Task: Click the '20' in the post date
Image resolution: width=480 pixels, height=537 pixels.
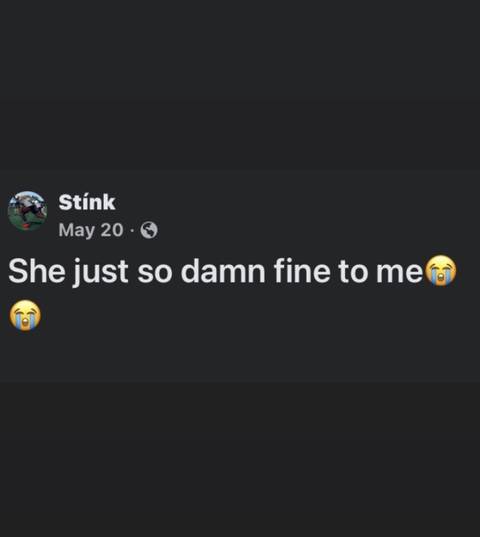Action: pos(112,230)
